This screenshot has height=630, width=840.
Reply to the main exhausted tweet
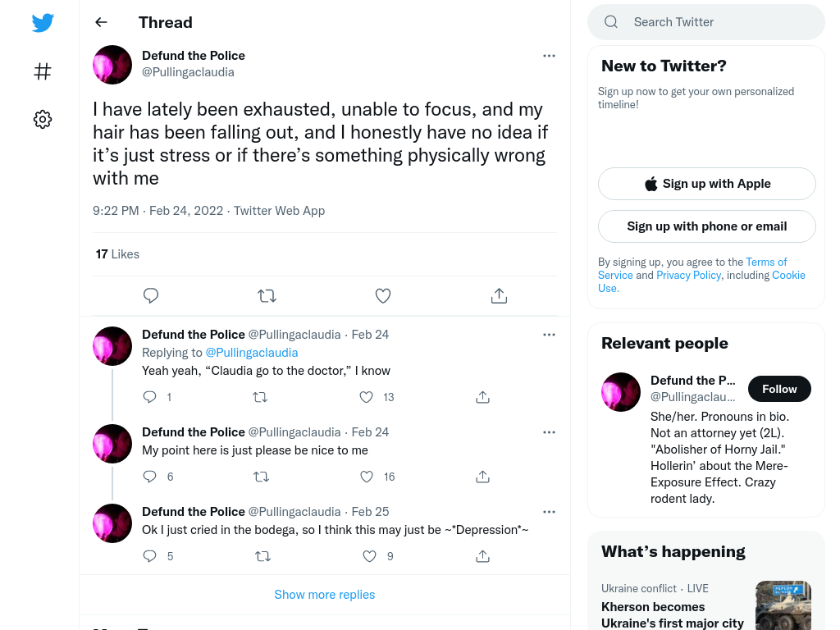tap(151, 295)
